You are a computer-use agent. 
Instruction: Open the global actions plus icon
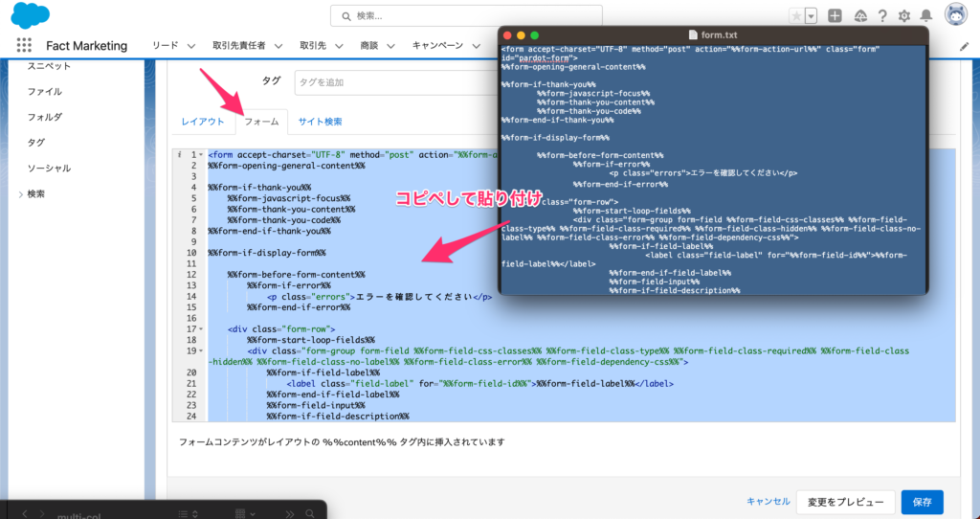tap(835, 15)
